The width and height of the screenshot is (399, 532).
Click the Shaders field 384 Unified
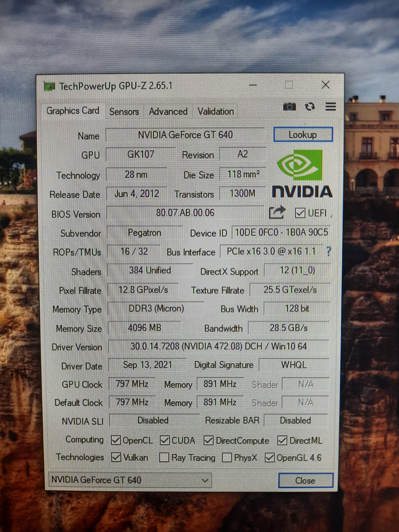(150, 270)
